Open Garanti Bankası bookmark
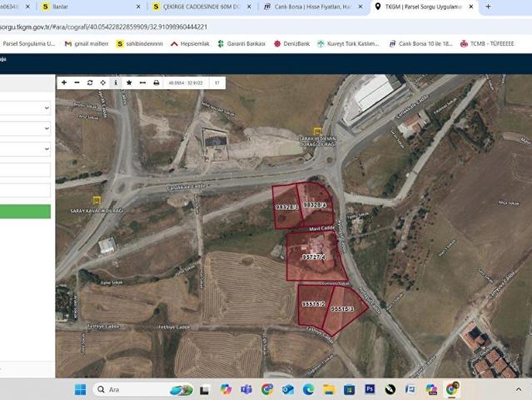 pyautogui.click(x=241, y=44)
